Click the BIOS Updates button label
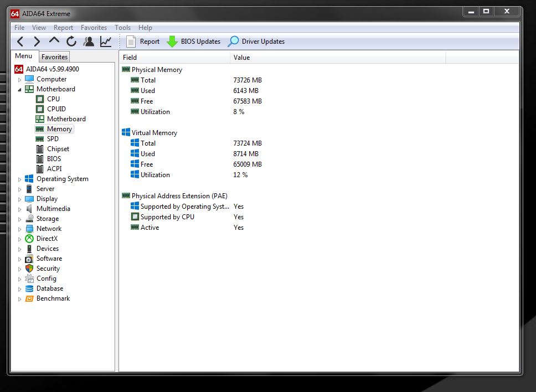Screen dimensions: 536x392 coord(200,42)
